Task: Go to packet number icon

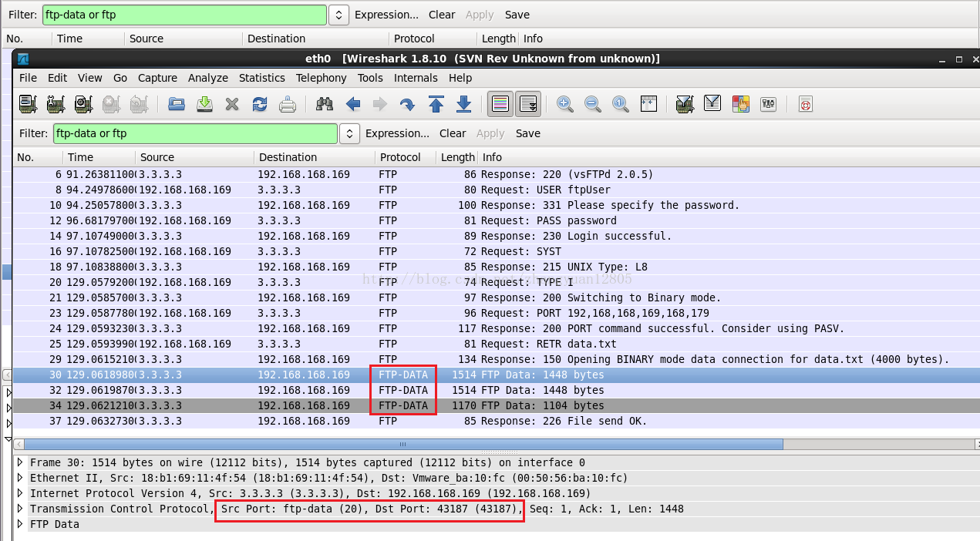Action: [408, 104]
